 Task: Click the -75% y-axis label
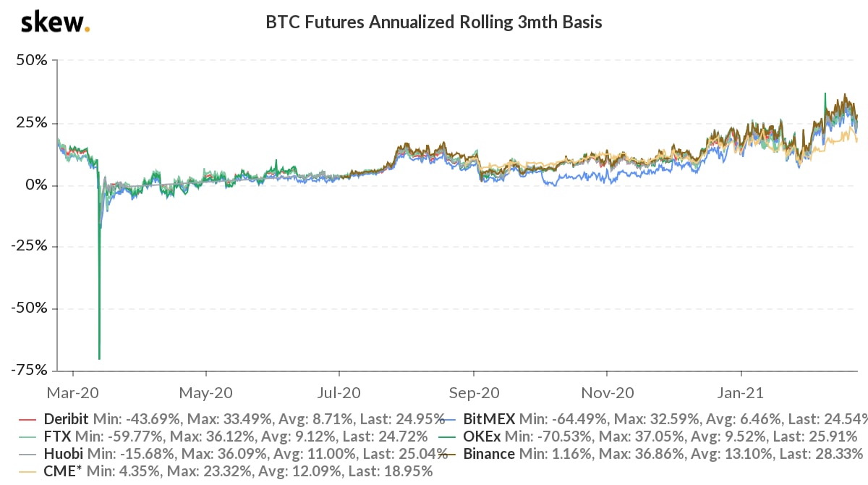[29, 370]
